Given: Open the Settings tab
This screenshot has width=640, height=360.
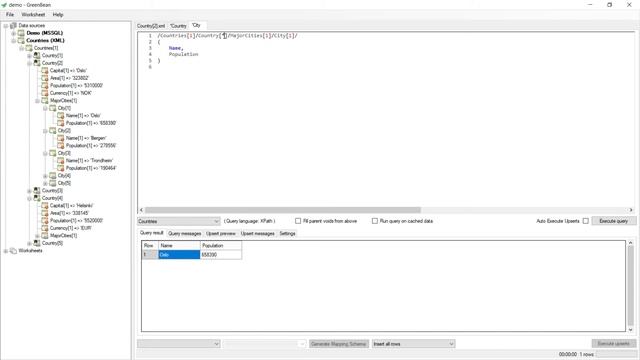Looking at the screenshot, I should (287, 233).
